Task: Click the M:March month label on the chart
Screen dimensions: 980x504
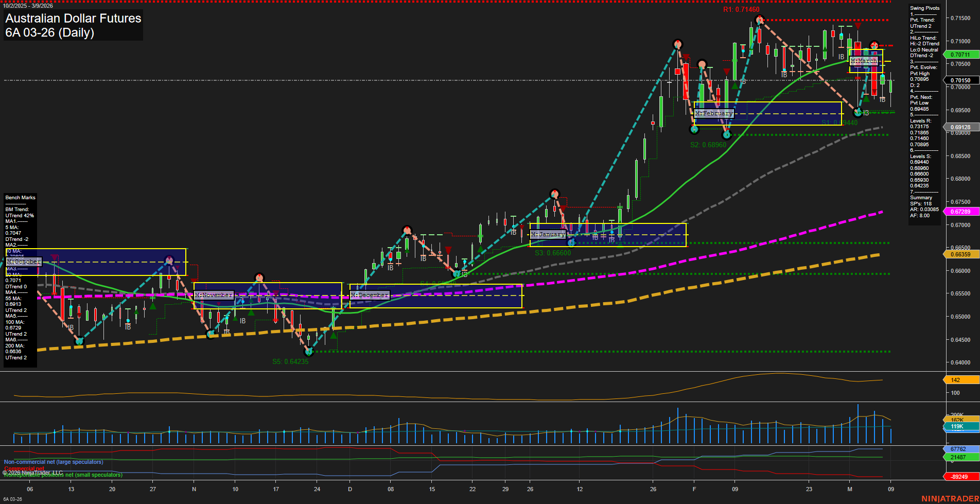Action: click(864, 60)
